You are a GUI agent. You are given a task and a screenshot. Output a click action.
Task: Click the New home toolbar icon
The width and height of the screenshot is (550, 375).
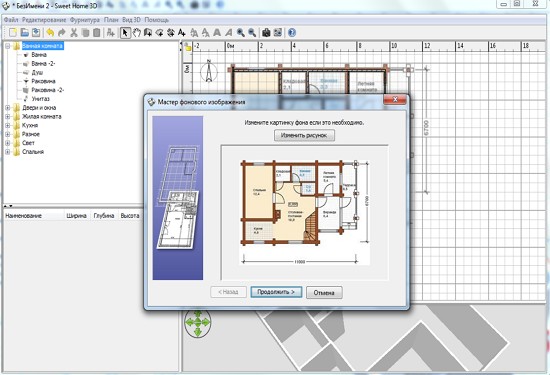(13, 33)
